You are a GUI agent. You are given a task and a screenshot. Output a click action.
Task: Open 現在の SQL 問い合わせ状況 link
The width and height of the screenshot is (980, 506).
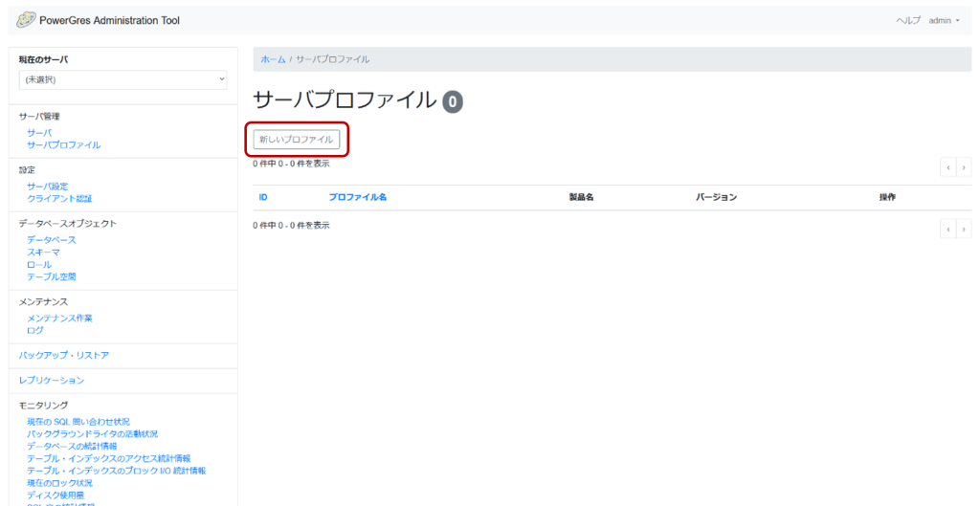(x=78, y=422)
